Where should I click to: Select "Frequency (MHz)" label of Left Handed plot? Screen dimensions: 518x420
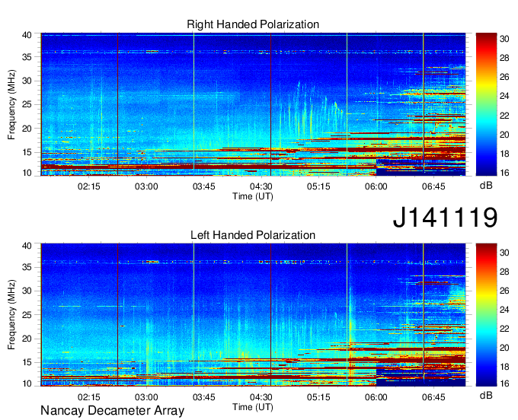(11, 315)
